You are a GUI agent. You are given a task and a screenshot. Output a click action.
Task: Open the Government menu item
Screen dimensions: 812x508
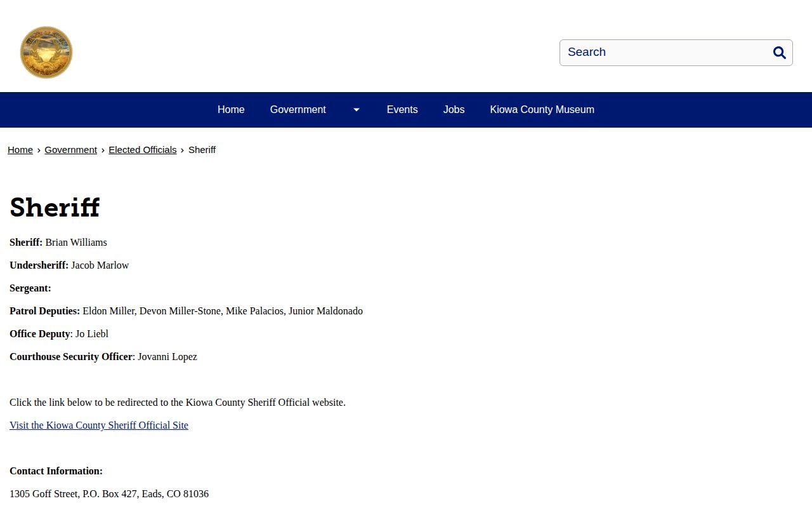point(298,110)
